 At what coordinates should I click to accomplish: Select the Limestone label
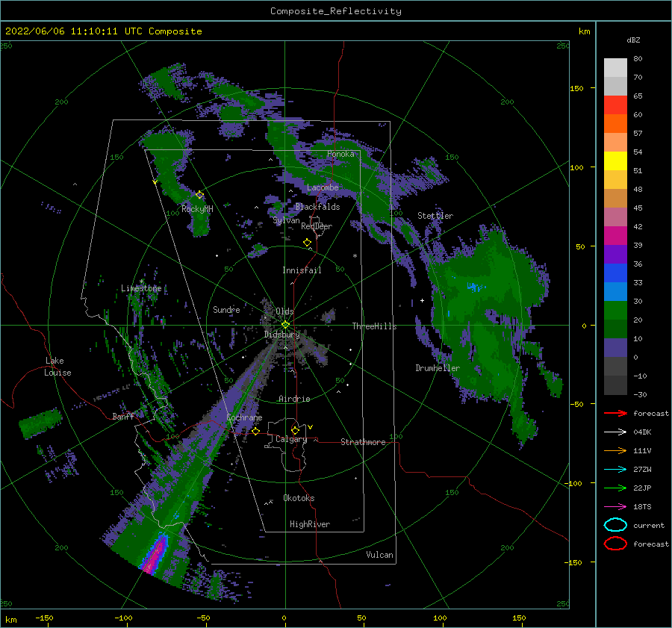click(141, 288)
